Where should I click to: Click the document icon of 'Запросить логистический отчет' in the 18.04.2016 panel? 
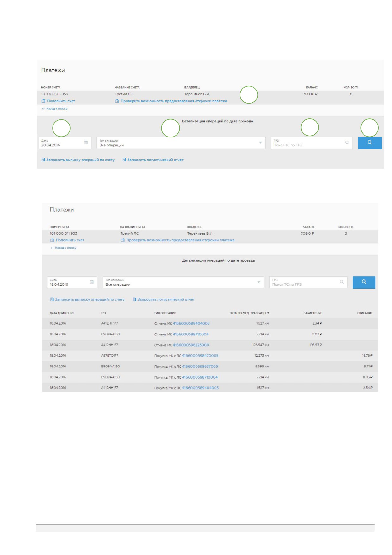point(134,299)
